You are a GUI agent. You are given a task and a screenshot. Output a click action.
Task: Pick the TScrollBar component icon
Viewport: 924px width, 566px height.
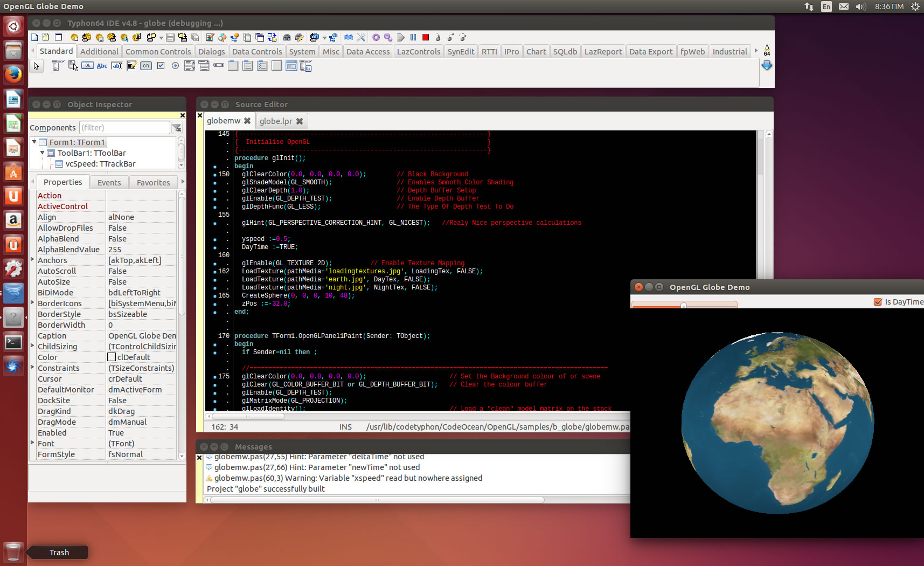[219, 65]
